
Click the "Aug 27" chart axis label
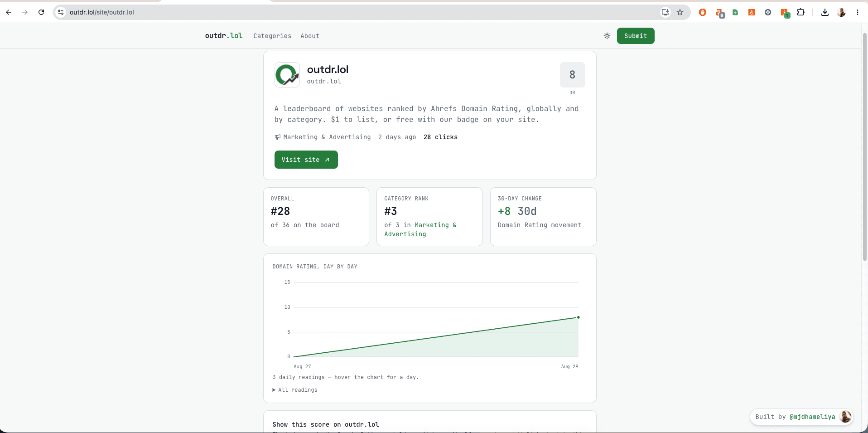pyautogui.click(x=302, y=366)
